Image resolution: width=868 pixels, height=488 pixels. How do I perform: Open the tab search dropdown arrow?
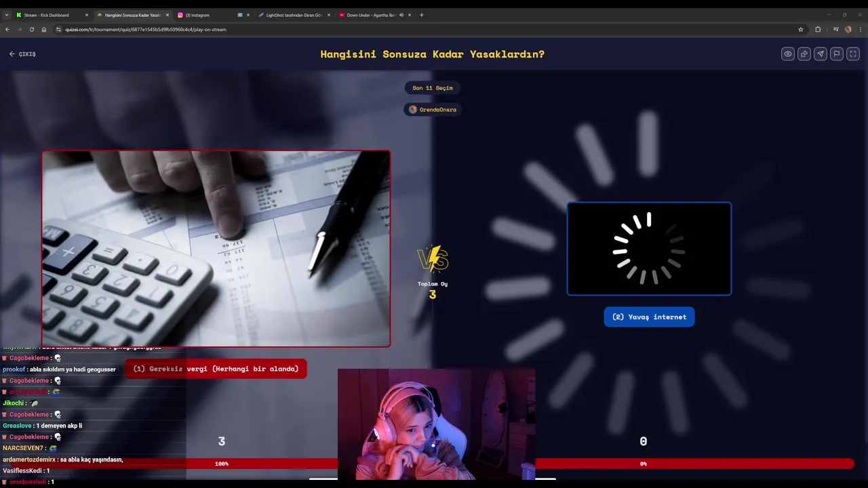pos(7,15)
